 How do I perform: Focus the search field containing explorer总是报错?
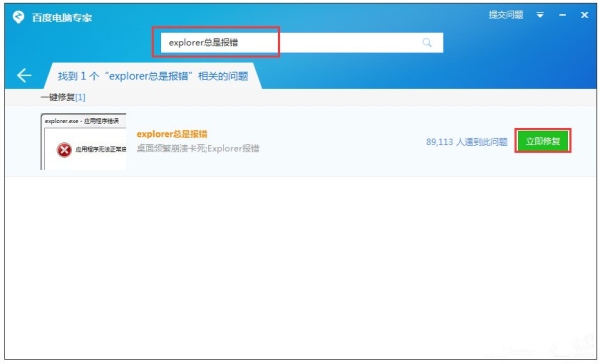click(302, 42)
